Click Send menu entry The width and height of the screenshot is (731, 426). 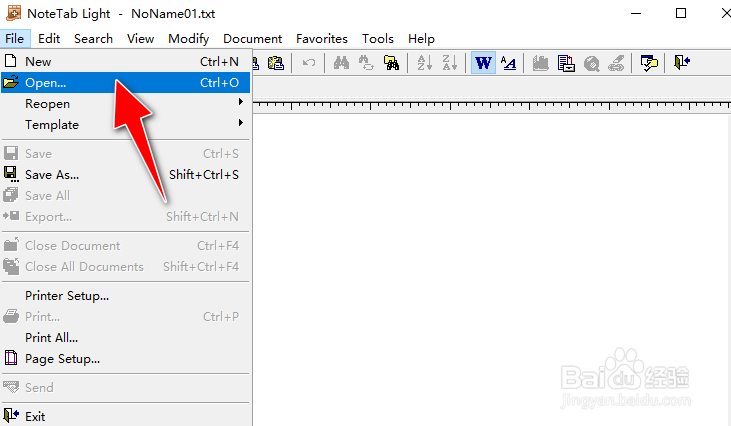(x=125, y=387)
